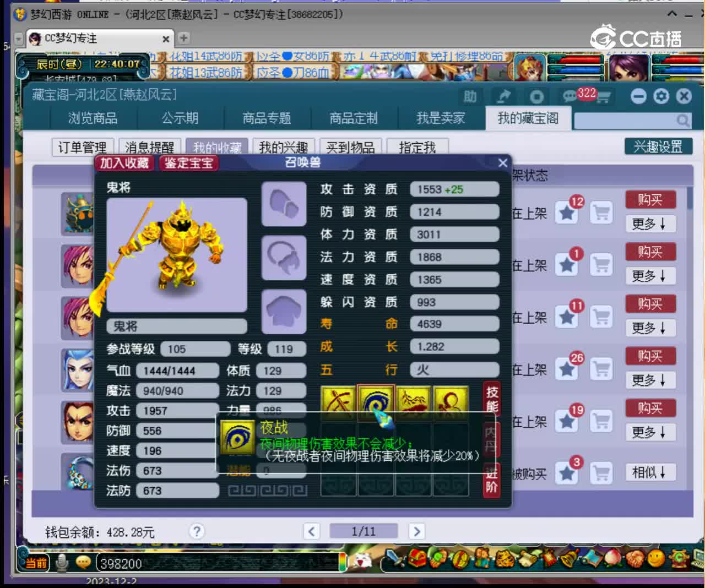Expand 更多 in the third listing row
The width and height of the screenshot is (705, 588).
coord(650,328)
